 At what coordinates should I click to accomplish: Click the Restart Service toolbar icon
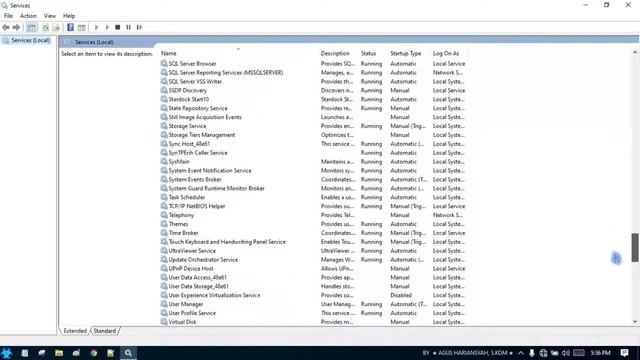point(139,27)
